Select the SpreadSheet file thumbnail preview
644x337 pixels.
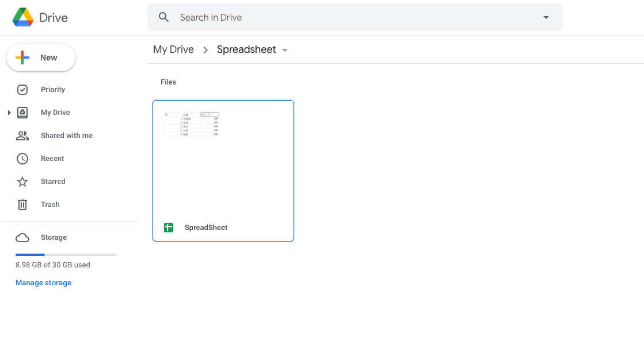click(x=223, y=158)
